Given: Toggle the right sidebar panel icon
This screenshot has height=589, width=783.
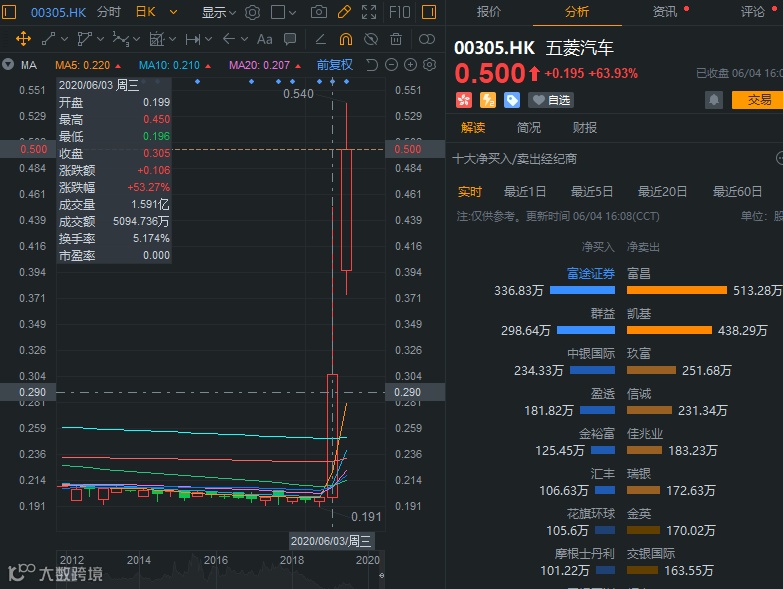Looking at the screenshot, I should click(429, 12).
